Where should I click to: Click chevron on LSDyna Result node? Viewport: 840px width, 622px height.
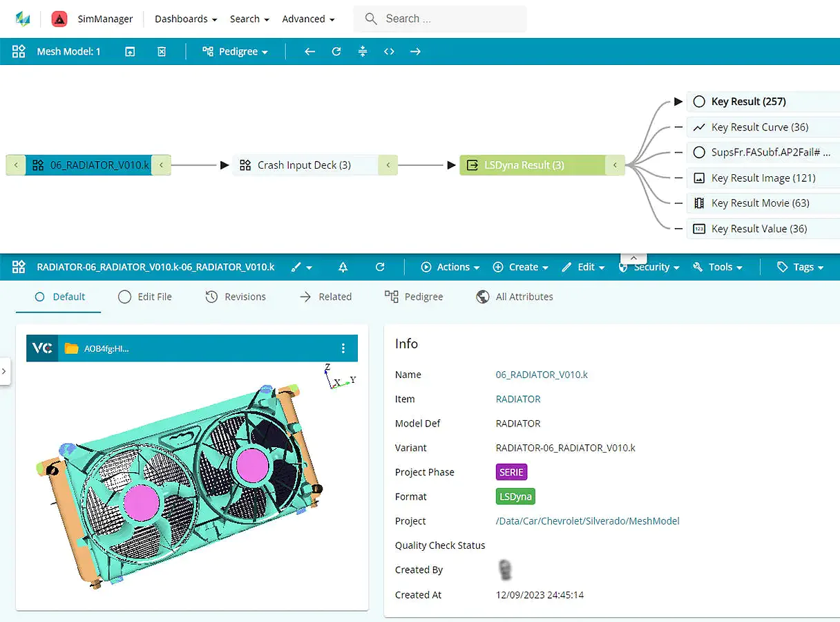coord(615,165)
